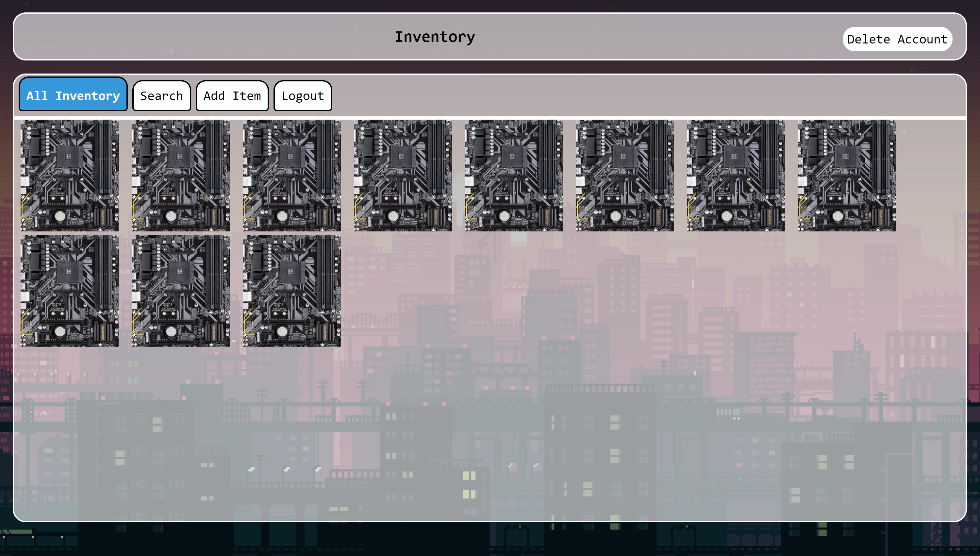The width and height of the screenshot is (980, 556).
Task: Click the eighth motherboard thumbnail in top row
Action: pos(847,175)
